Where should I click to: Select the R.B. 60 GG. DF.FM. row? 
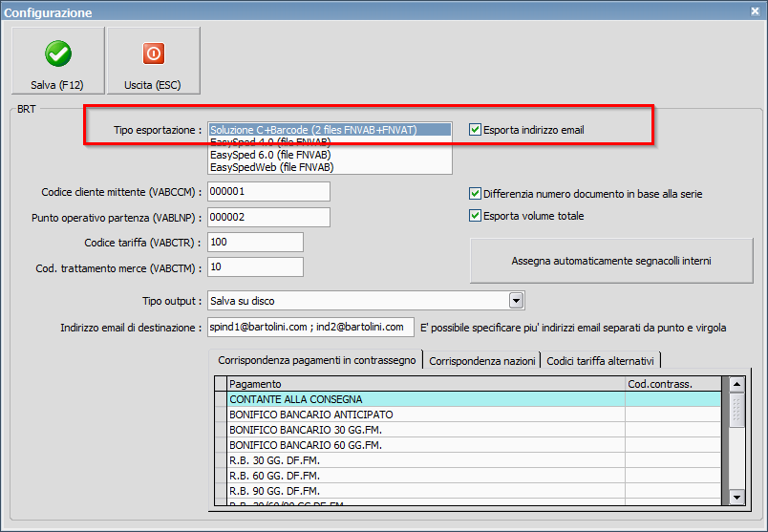(x=467, y=476)
